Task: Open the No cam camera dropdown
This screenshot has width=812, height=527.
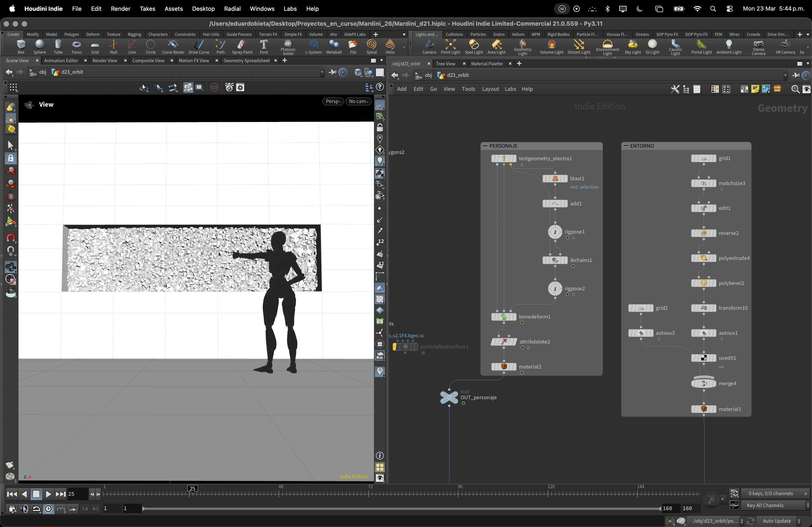Action: (358, 101)
